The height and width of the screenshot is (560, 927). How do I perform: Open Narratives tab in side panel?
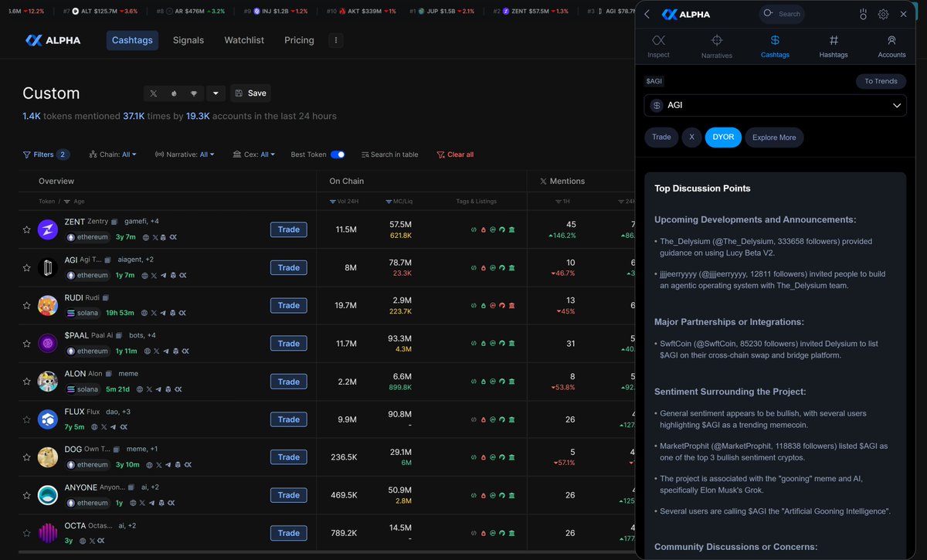pyautogui.click(x=717, y=46)
